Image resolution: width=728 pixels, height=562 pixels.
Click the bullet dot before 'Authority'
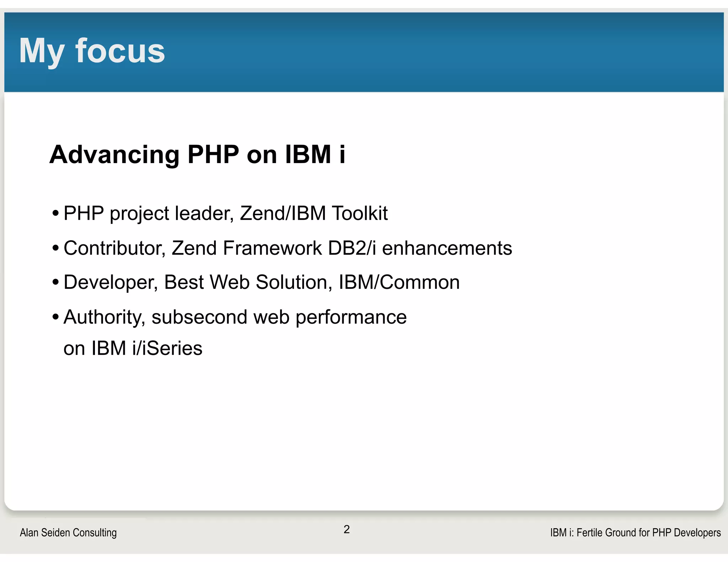tap(55, 317)
